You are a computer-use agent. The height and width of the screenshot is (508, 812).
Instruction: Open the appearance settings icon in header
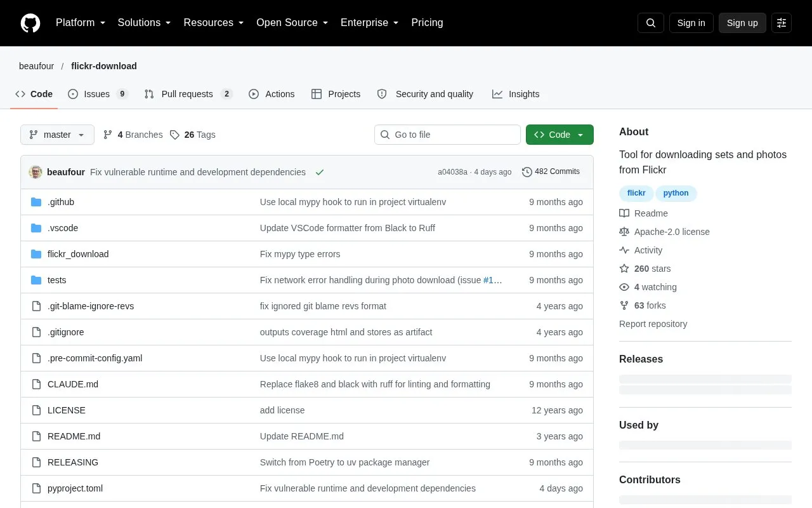[782, 23]
